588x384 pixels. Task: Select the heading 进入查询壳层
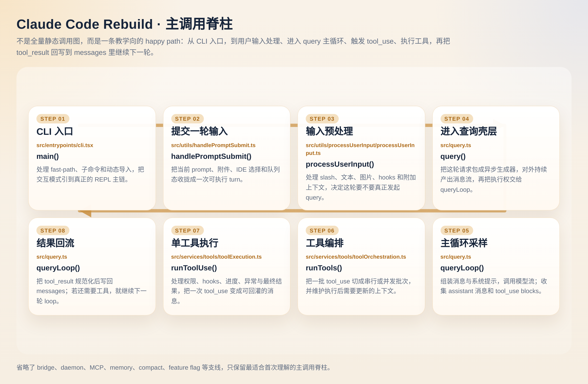click(x=469, y=131)
